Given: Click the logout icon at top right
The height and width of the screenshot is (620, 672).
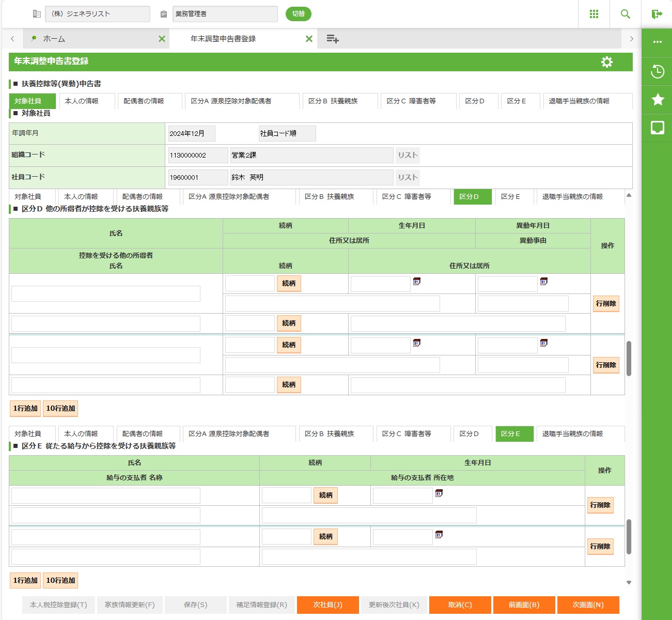Looking at the screenshot, I should coord(657,14).
